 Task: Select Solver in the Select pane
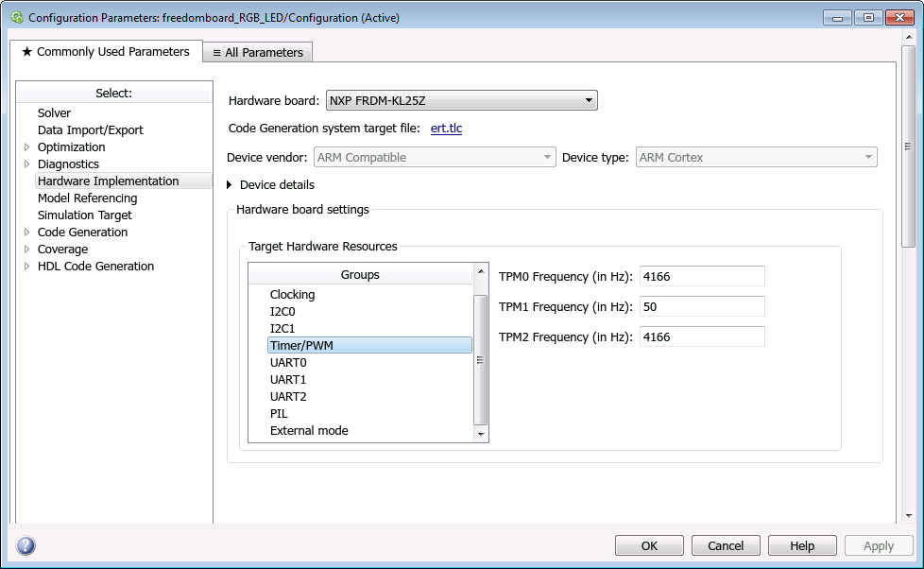click(54, 113)
